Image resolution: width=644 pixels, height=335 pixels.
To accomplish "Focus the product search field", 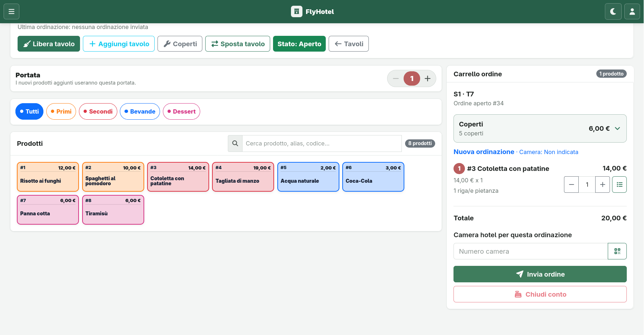I will (x=322, y=143).
